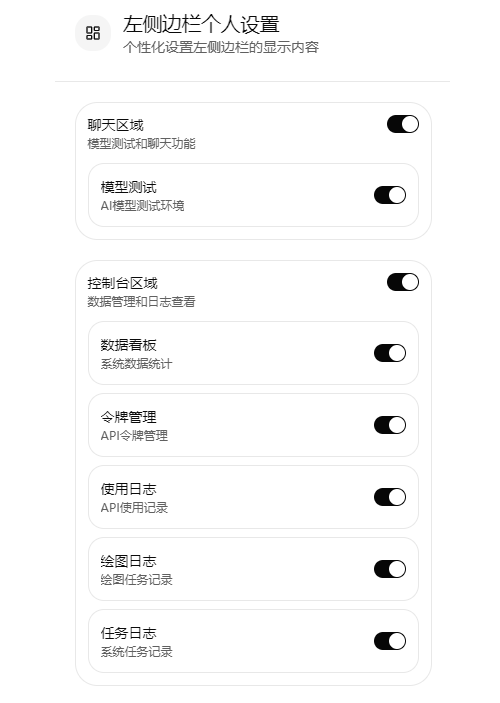
Task: Select the 控制台区域 section title
Action: (122, 283)
